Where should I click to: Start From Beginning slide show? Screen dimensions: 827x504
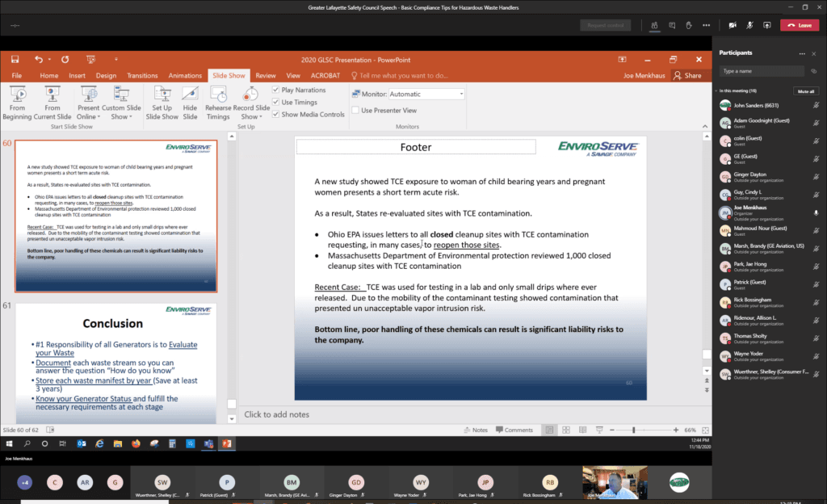(18, 103)
